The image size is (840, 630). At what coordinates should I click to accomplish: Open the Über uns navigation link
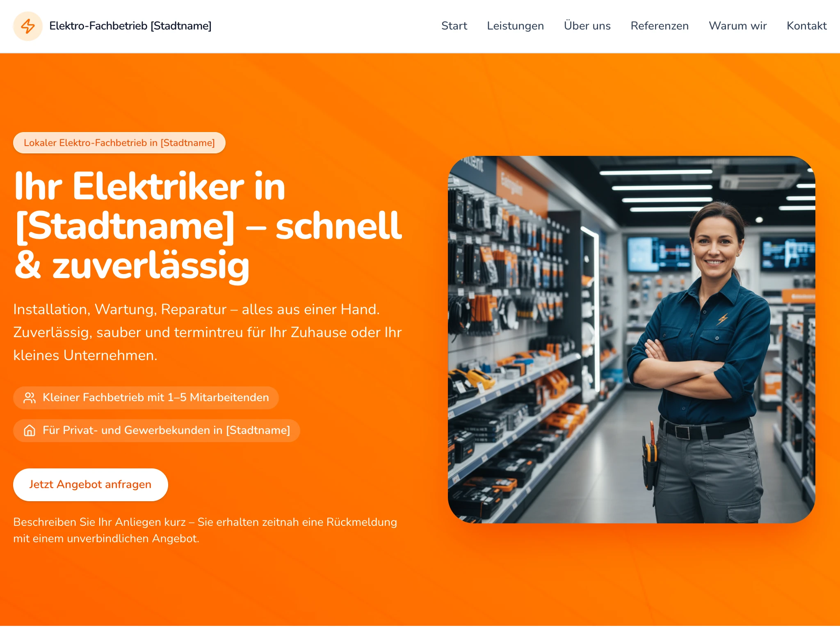point(587,26)
